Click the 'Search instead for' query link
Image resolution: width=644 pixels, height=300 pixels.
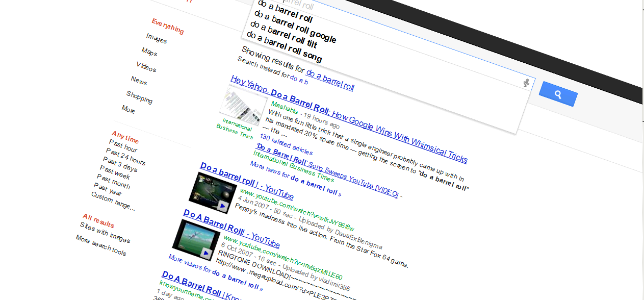tap(299, 80)
